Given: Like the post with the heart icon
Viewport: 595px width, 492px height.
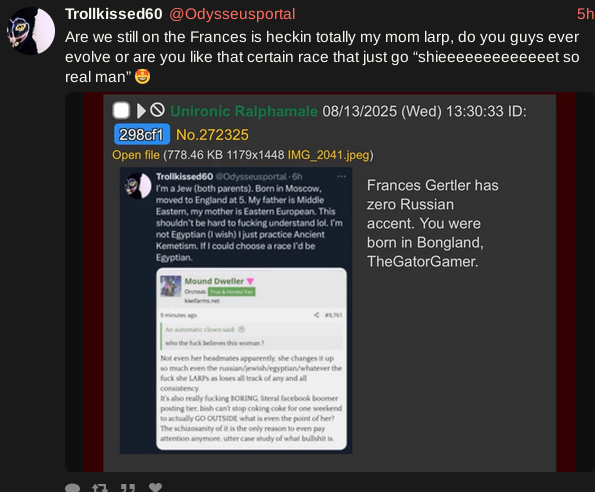Looking at the screenshot, I should click(x=155, y=487).
